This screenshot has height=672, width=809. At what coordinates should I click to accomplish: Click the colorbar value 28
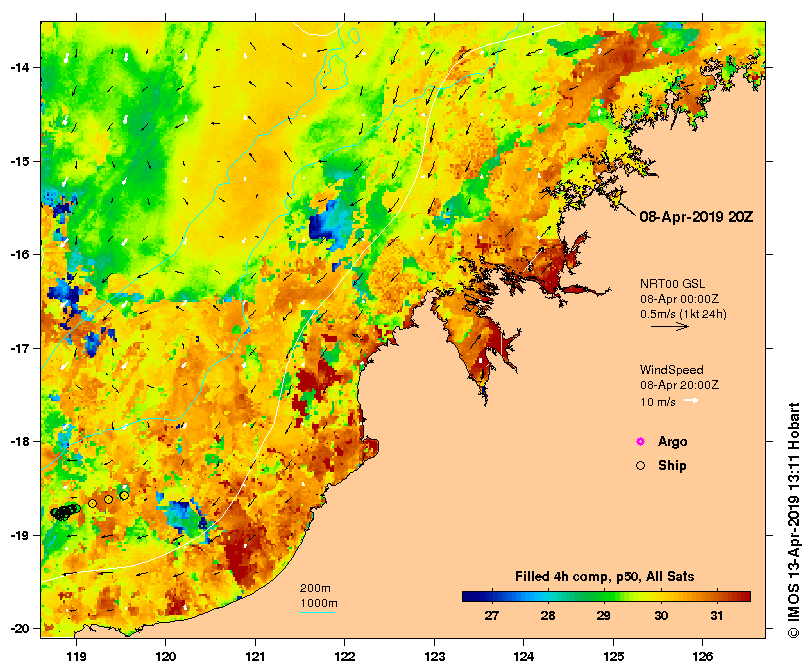(548, 615)
